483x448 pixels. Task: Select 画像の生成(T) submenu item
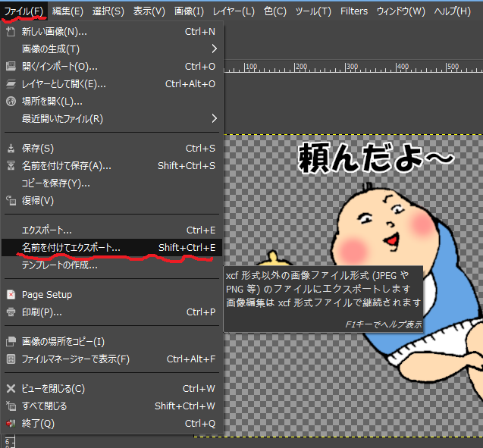(111, 49)
